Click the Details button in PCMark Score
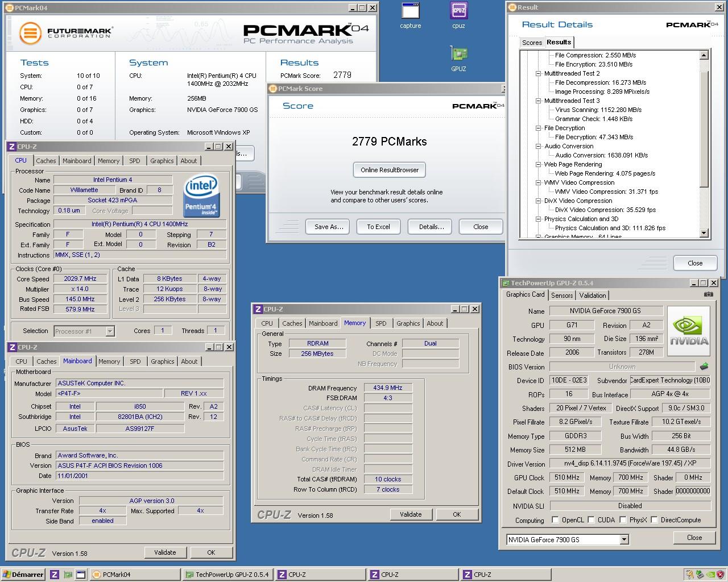 coord(431,227)
